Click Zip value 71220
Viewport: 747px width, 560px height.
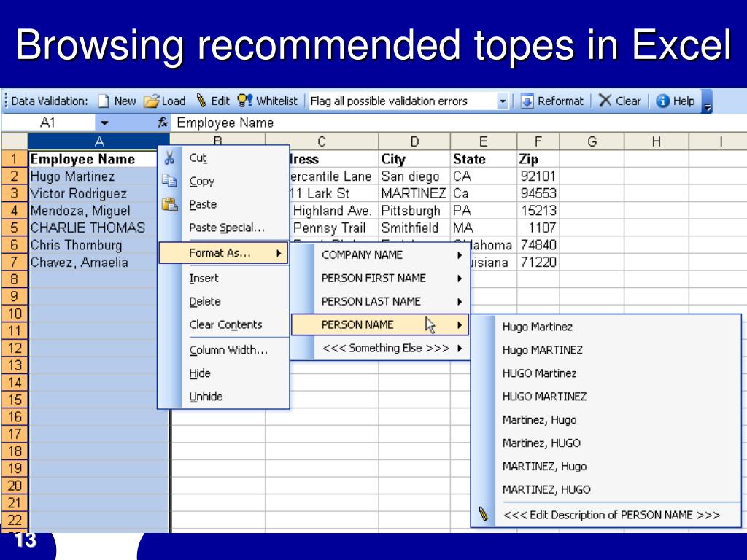click(x=538, y=262)
